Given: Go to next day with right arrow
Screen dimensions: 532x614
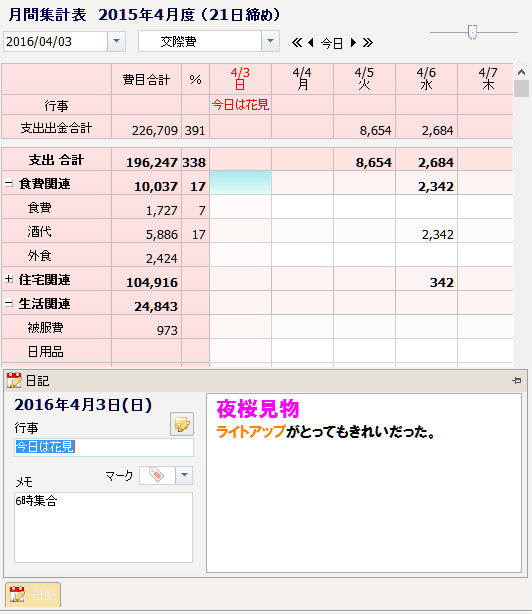Looking at the screenshot, I should click(353, 42).
